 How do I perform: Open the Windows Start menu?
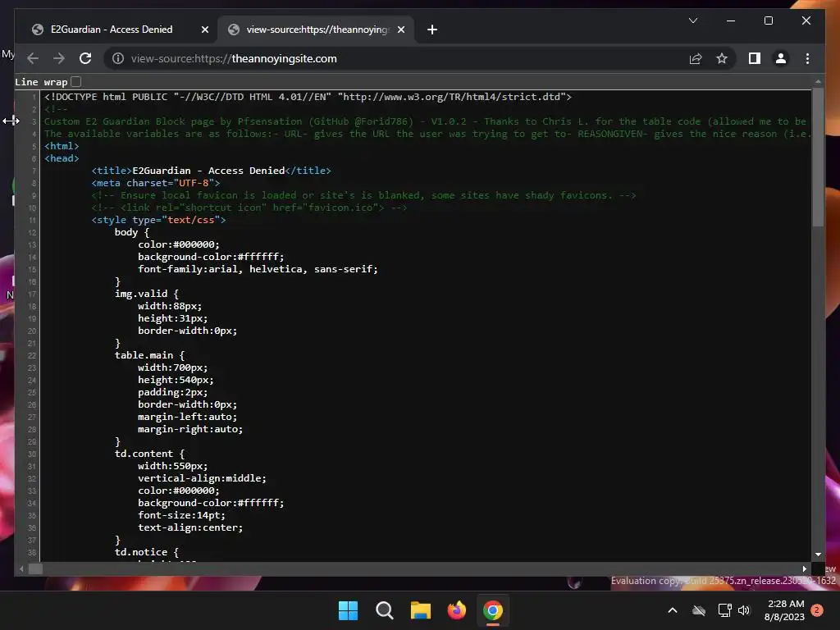coord(348,610)
